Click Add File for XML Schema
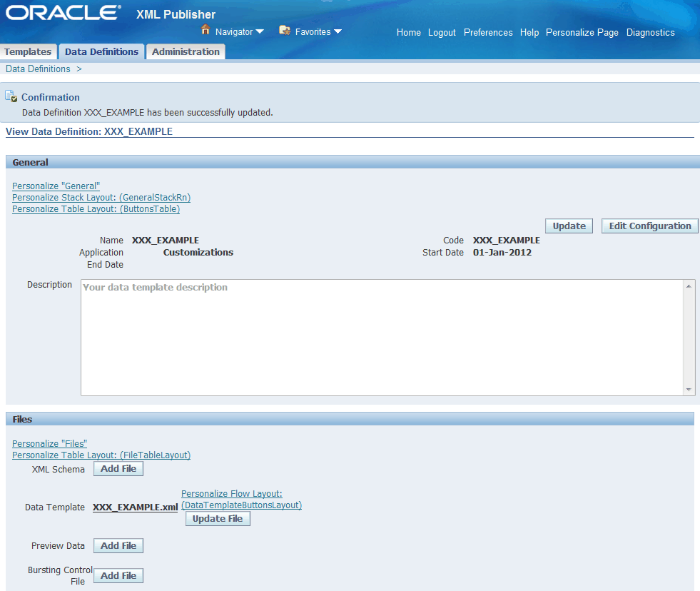The height and width of the screenshot is (591, 700). [x=118, y=469]
